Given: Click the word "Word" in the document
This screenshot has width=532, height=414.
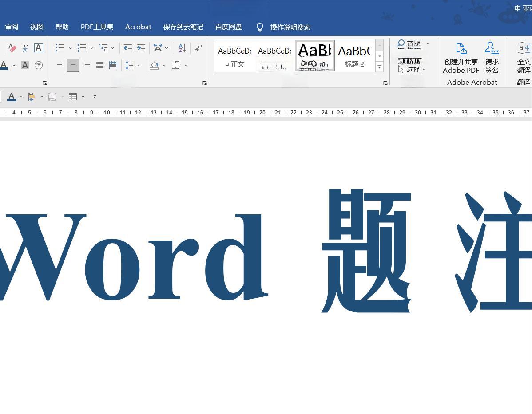Looking at the screenshot, I should (134, 257).
